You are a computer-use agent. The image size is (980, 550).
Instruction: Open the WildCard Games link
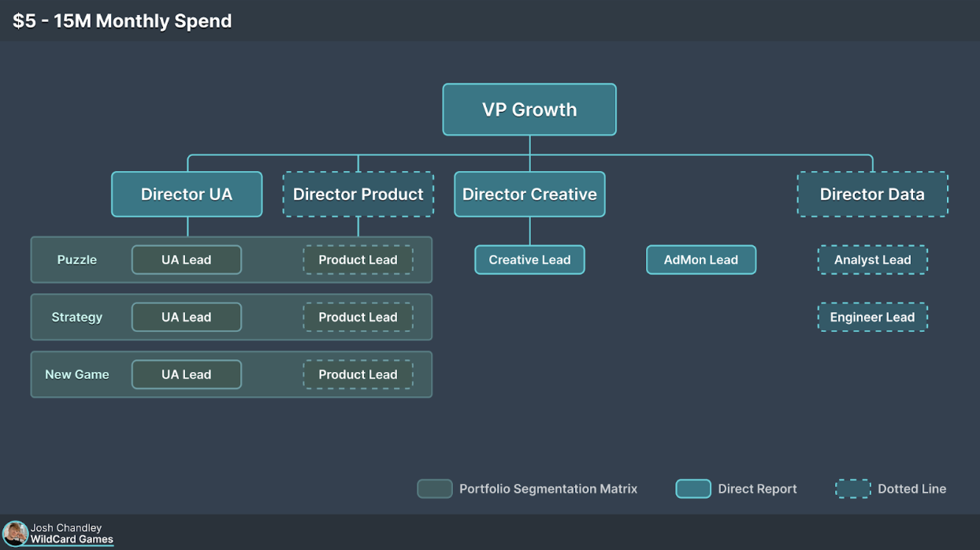pos(72,540)
